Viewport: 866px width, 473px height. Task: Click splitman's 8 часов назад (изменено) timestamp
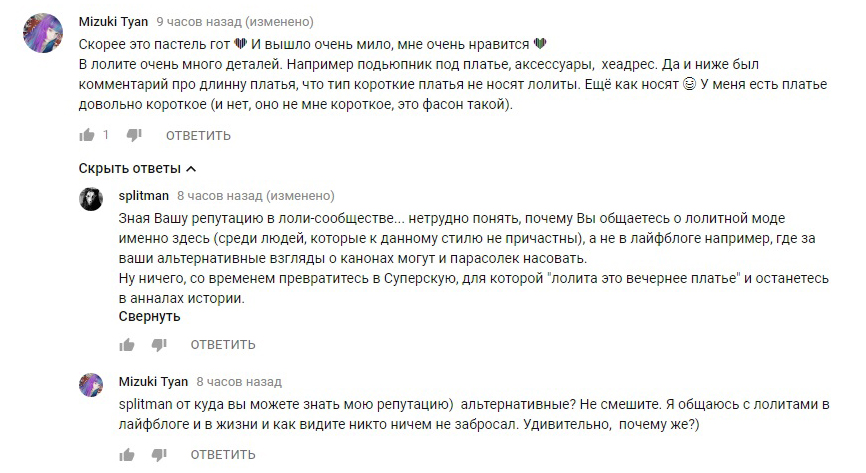(x=256, y=196)
